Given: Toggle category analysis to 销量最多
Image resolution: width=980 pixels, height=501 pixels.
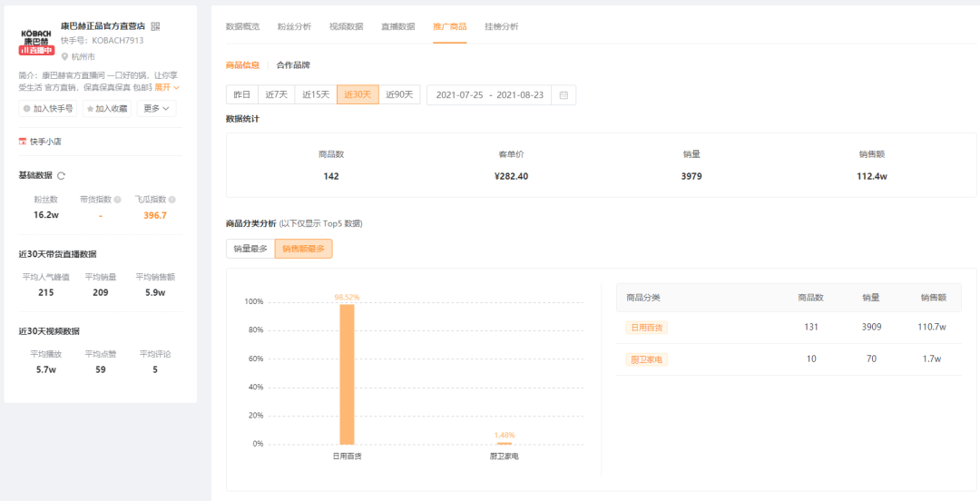Looking at the screenshot, I should point(250,249).
